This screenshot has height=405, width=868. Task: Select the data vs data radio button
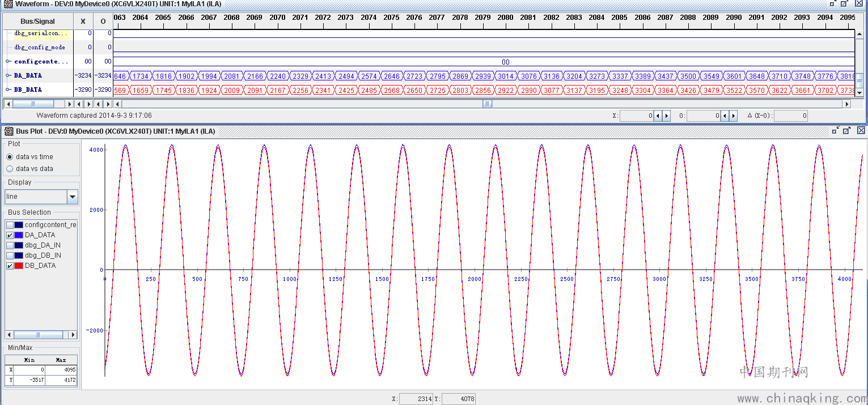[x=10, y=169]
